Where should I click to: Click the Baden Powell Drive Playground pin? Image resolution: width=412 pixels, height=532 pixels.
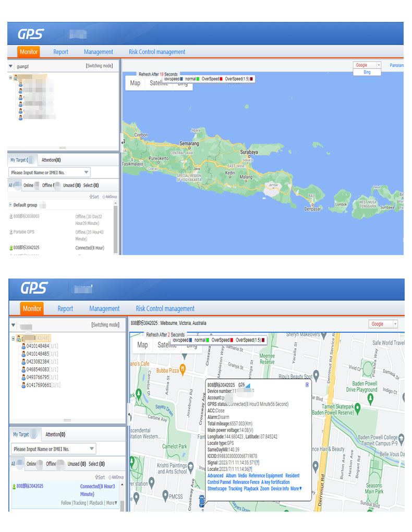pos(370,398)
